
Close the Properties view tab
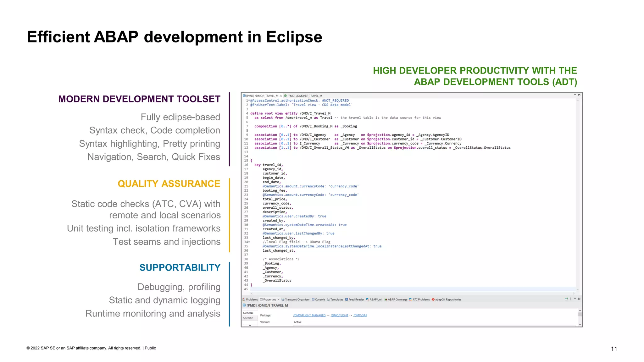[x=278, y=299]
